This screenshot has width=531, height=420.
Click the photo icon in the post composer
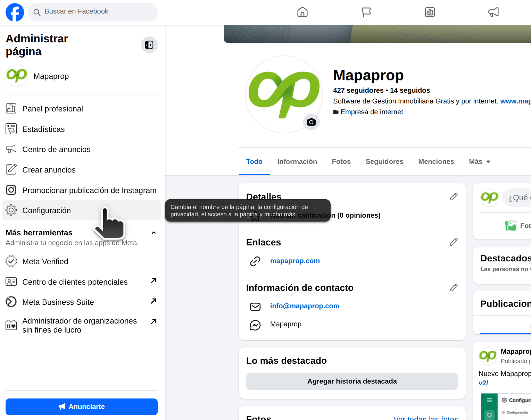[x=511, y=226]
